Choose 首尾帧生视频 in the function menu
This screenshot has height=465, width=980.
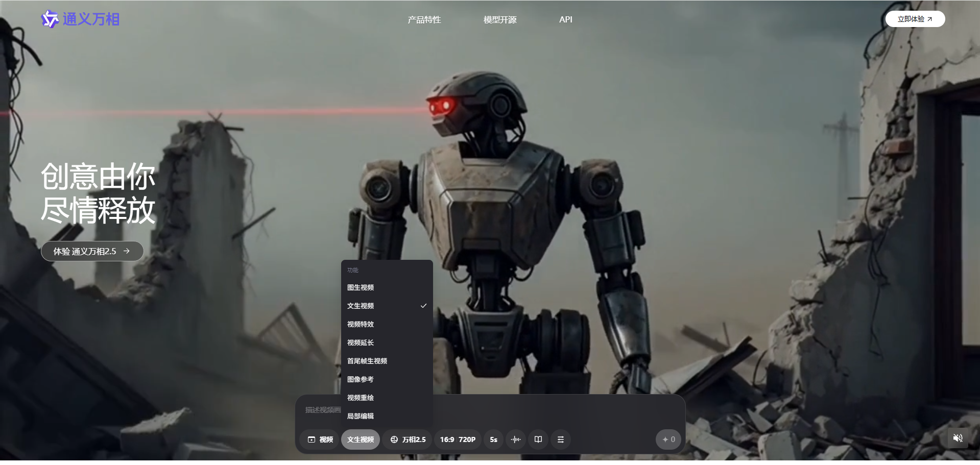point(367,361)
